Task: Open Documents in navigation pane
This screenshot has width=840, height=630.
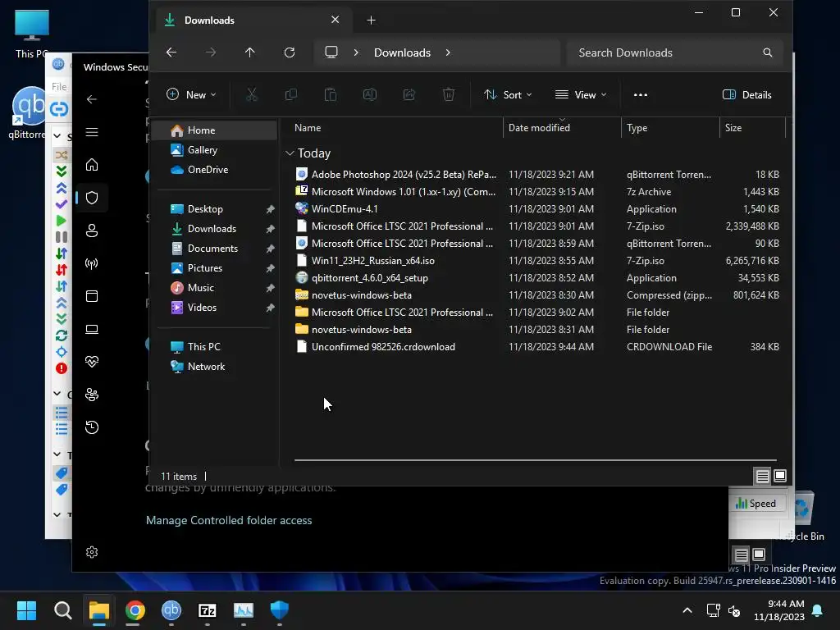Action: pyautogui.click(x=215, y=249)
